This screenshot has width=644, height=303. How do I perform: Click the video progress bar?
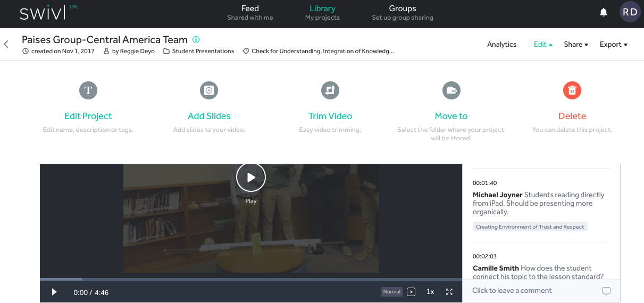pyautogui.click(x=250, y=279)
